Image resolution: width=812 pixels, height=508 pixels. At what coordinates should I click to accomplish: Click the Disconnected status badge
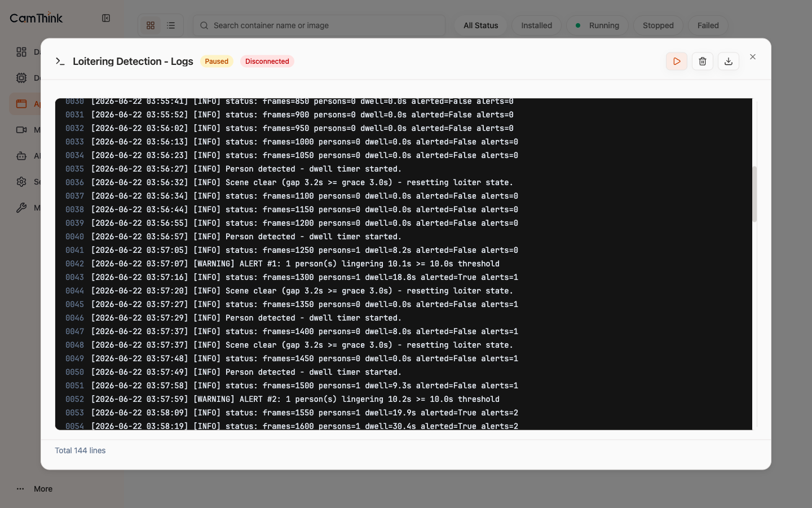[267, 62]
